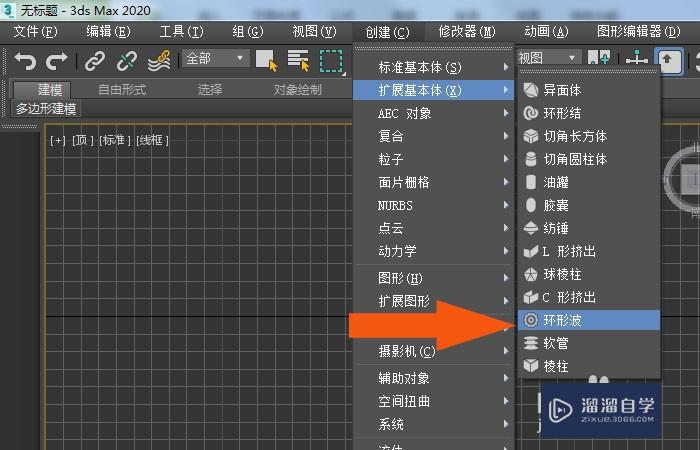Screen dimensions: 700x450
Task: Open the 视图 reference coordinate dropdown
Action: pyautogui.click(x=548, y=58)
